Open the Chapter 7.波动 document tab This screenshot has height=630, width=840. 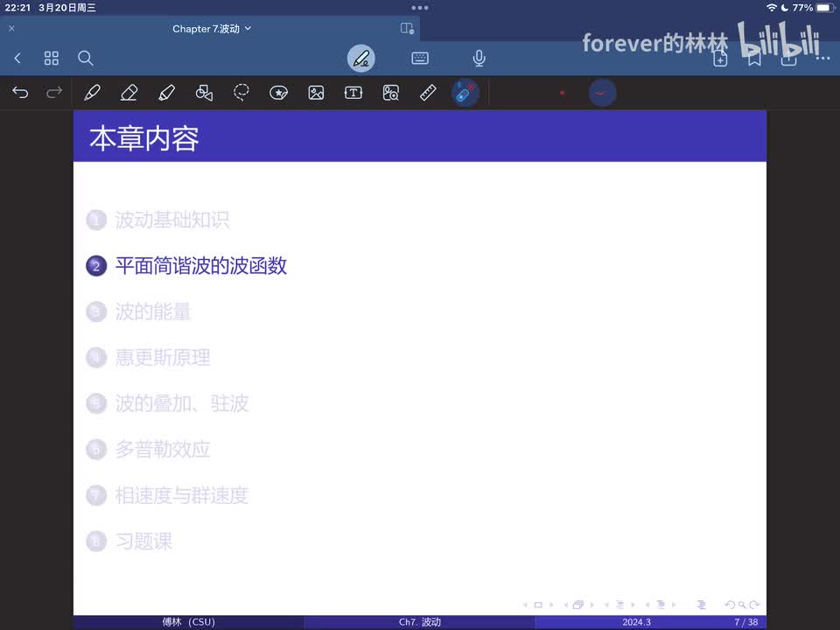coord(210,28)
